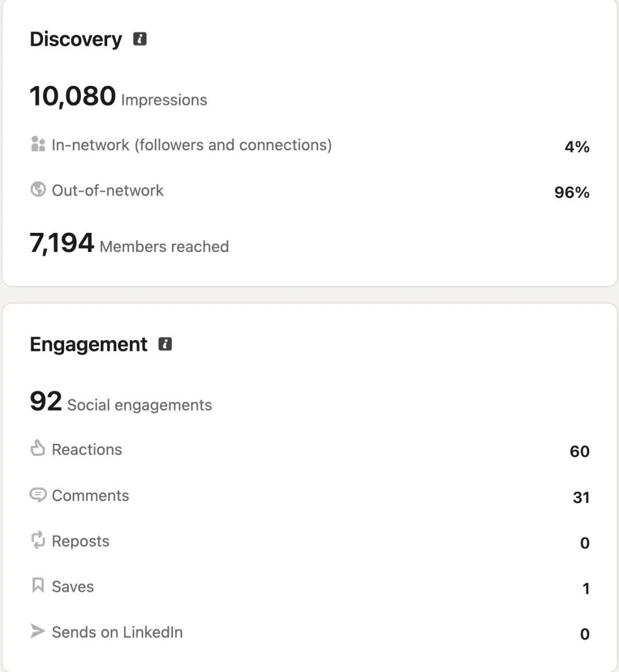Click the Sends on LinkedIn arrow icon
This screenshot has height=672, width=619.
[38, 631]
